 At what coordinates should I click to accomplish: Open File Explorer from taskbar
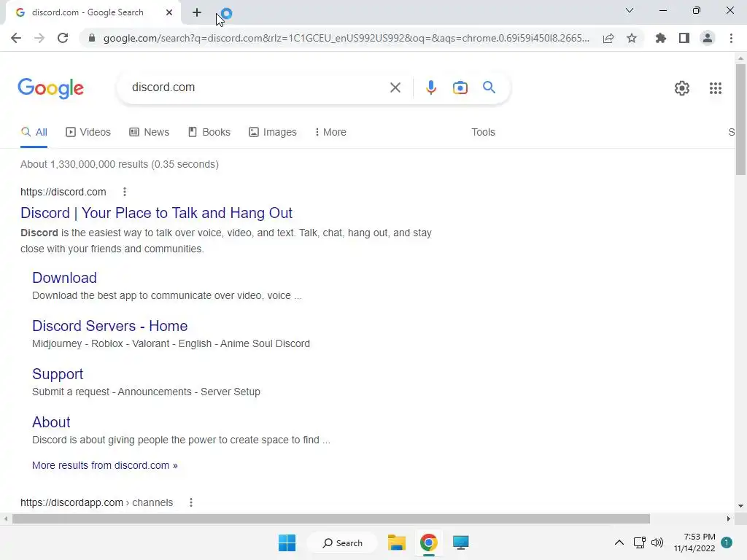coord(396,542)
